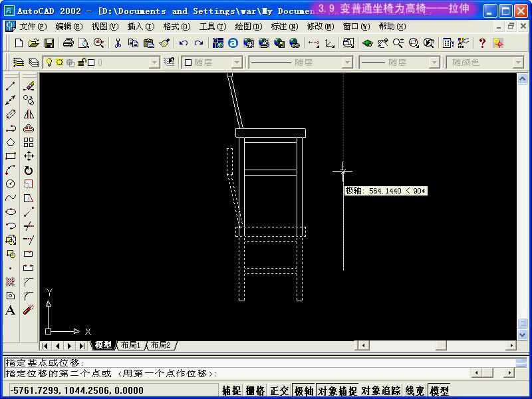Select the Multiline Text tool
Image resolution: width=532 pixels, height=399 pixels.
[11, 310]
